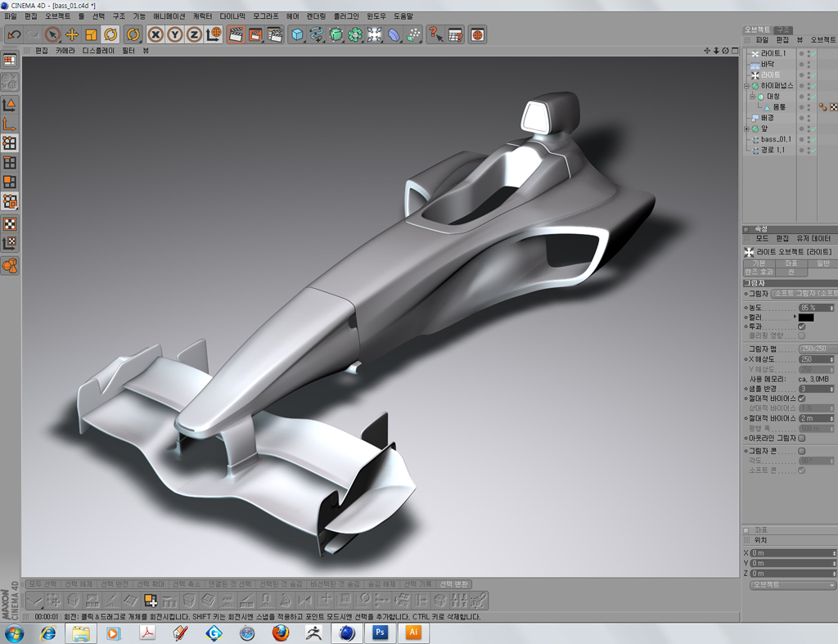Activate the Scale tool in the top toolbar
Viewport: 838px width, 644px height.
(x=91, y=34)
